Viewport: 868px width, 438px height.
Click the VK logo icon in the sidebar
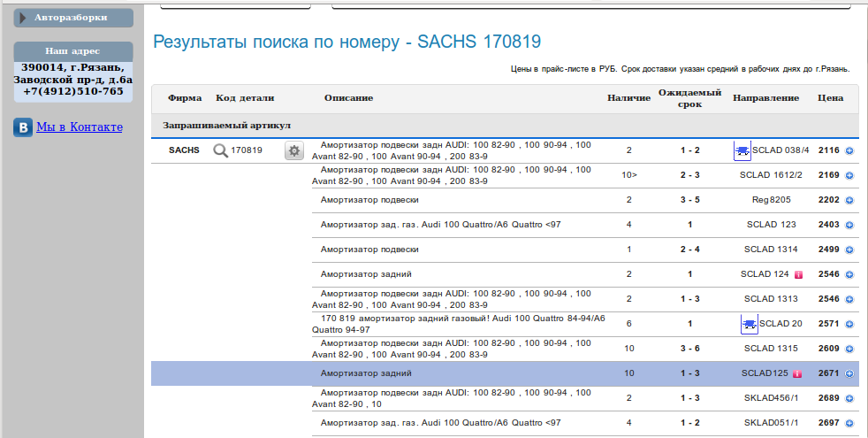23,127
